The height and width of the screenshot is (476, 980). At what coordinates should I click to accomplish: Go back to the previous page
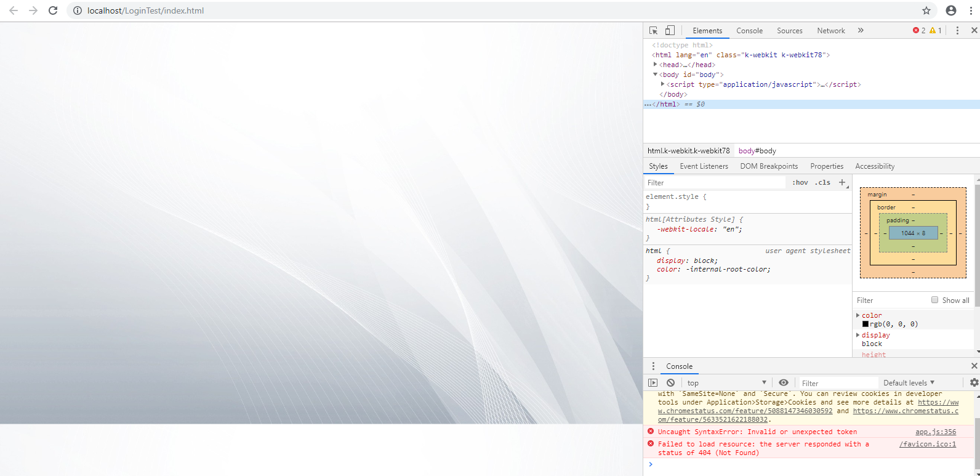point(14,10)
